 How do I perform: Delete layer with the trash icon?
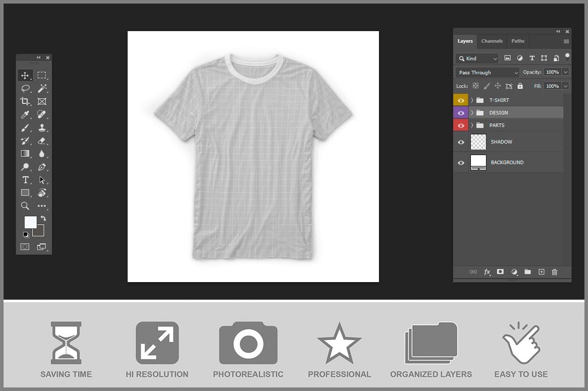point(555,272)
